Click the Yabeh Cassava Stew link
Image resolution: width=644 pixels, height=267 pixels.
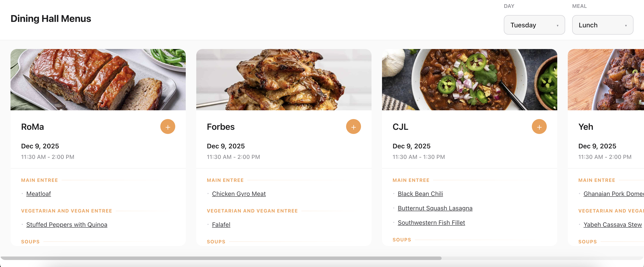pos(612,225)
